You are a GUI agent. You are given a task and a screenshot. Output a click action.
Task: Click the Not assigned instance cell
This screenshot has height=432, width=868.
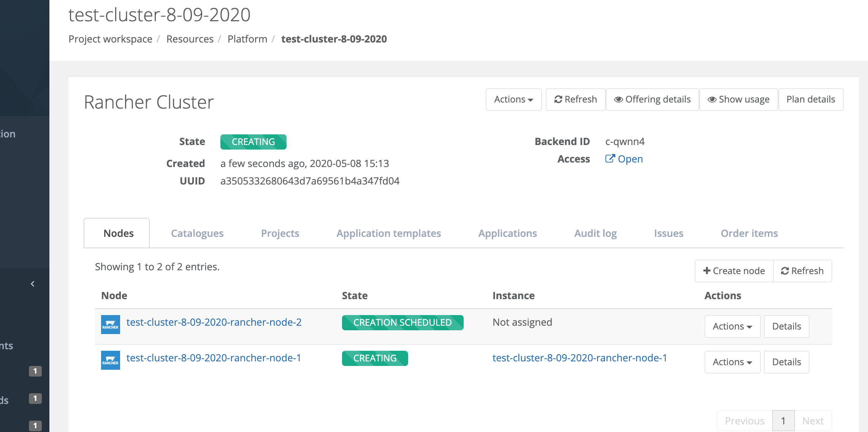point(522,322)
